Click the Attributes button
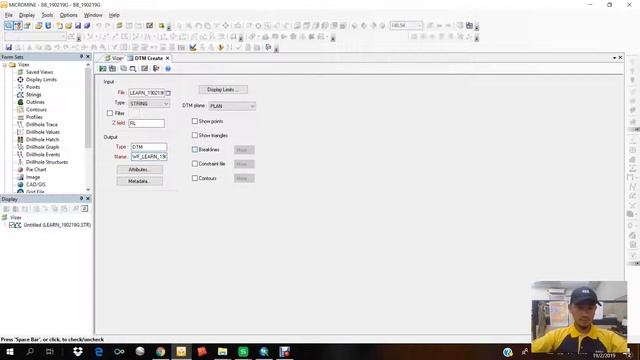Viewport: 640px width, 360px height. (x=140, y=169)
